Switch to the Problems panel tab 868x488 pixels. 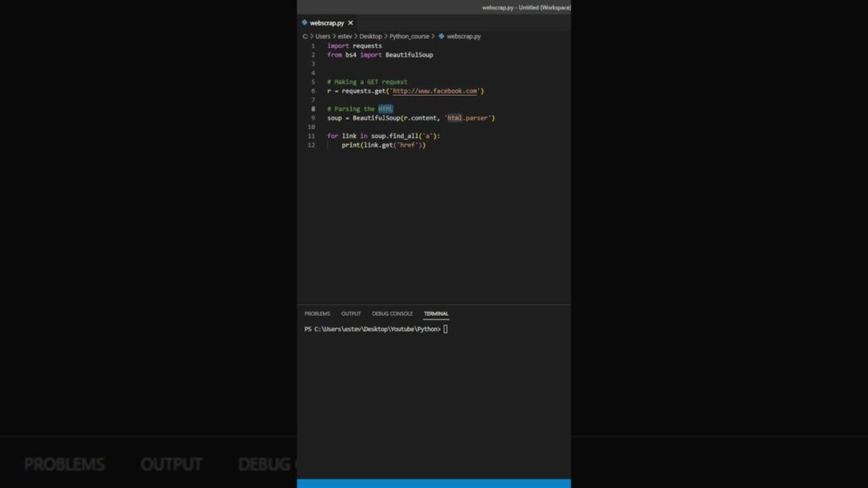coord(317,313)
